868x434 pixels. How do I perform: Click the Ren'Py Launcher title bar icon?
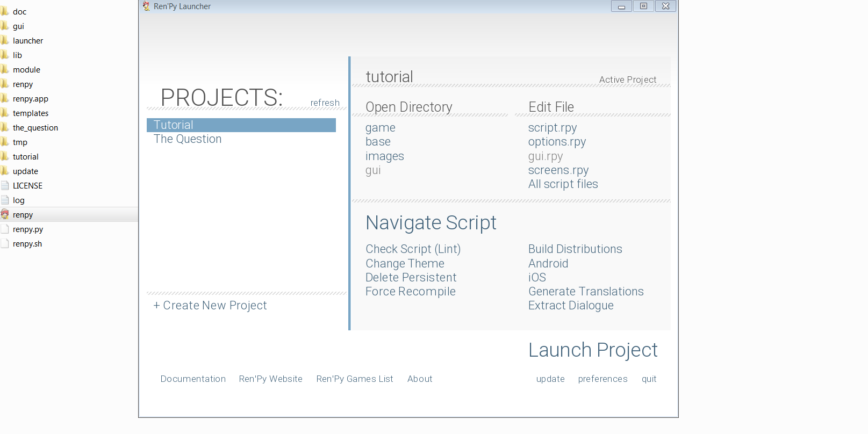pos(146,6)
